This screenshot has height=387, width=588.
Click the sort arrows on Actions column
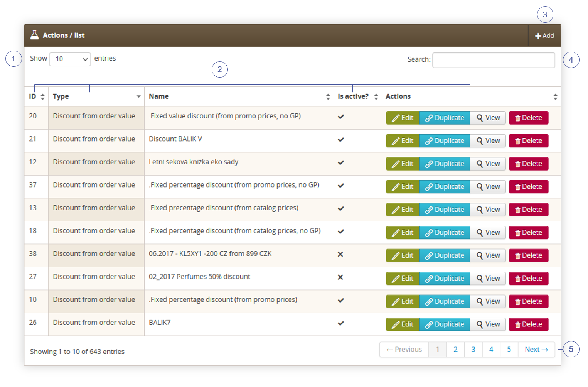point(555,96)
